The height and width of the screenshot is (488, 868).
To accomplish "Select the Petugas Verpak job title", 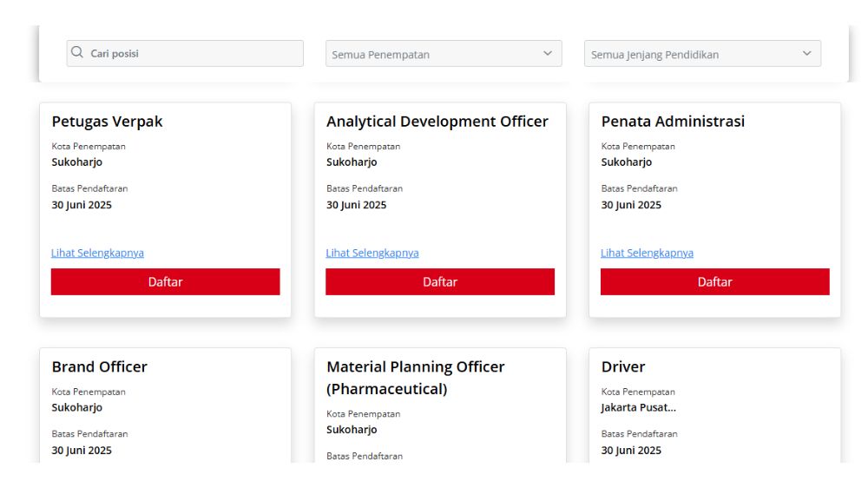I will click(x=107, y=122).
